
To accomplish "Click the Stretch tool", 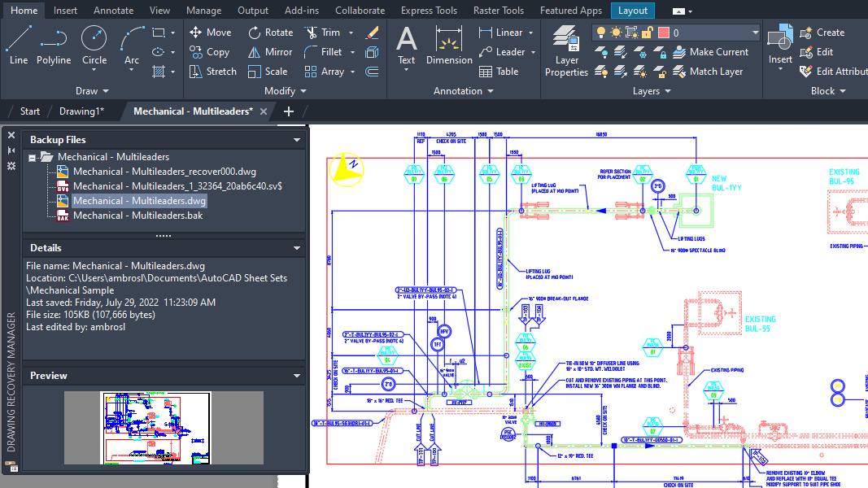I will [212, 72].
